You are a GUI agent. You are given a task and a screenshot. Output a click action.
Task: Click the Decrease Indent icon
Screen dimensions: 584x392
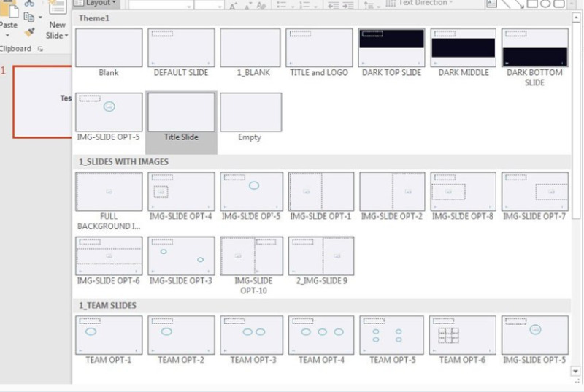[x=333, y=4]
